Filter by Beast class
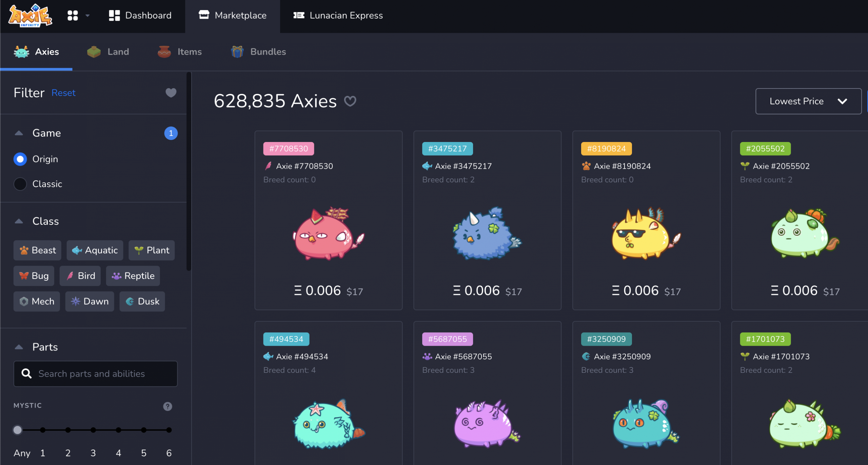Image resolution: width=868 pixels, height=465 pixels. 37,250
